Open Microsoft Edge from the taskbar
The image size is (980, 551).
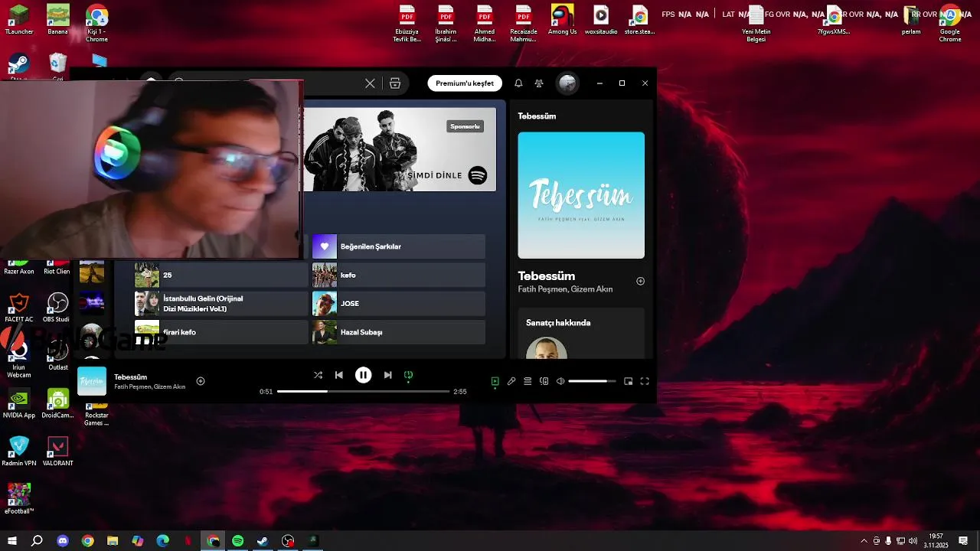click(x=162, y=541)
